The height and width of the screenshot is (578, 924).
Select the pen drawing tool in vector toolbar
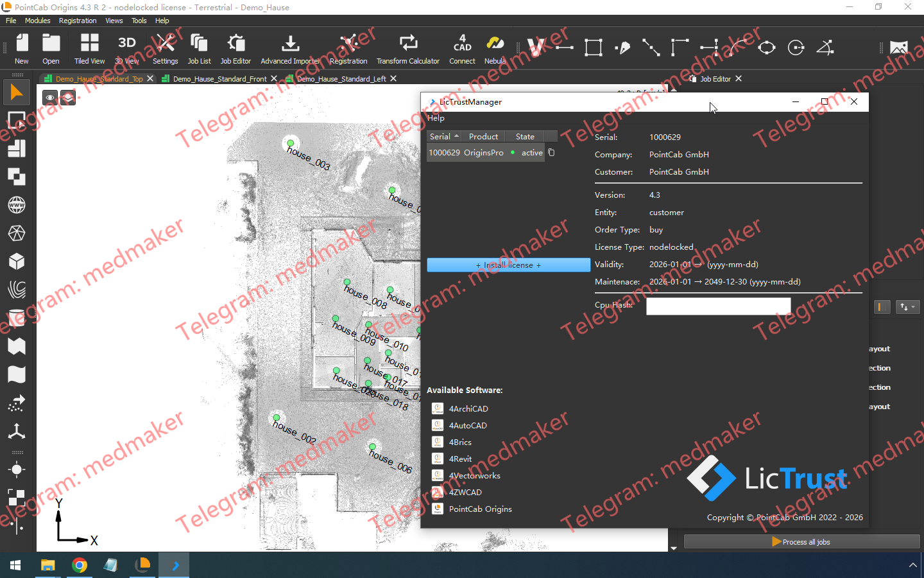[622, 48]
